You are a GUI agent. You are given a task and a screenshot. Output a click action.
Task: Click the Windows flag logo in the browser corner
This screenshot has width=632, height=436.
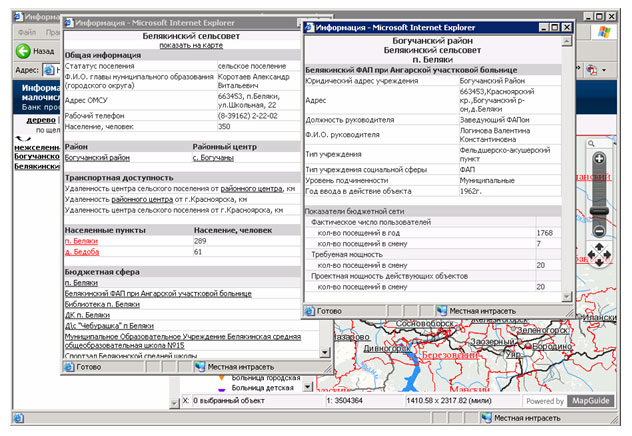coord(605,33)
